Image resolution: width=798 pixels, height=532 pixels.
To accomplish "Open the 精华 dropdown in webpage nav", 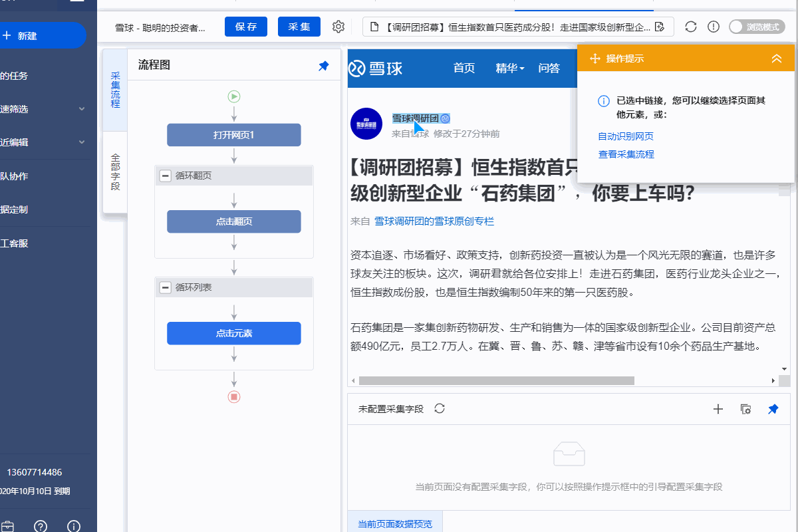I will coord(511,68).
